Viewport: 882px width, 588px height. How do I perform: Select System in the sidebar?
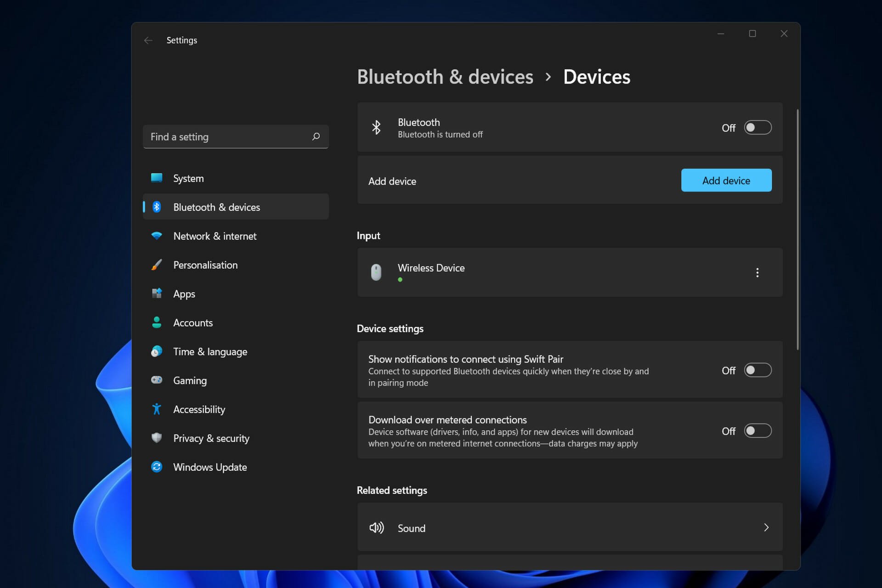[236, 178]
